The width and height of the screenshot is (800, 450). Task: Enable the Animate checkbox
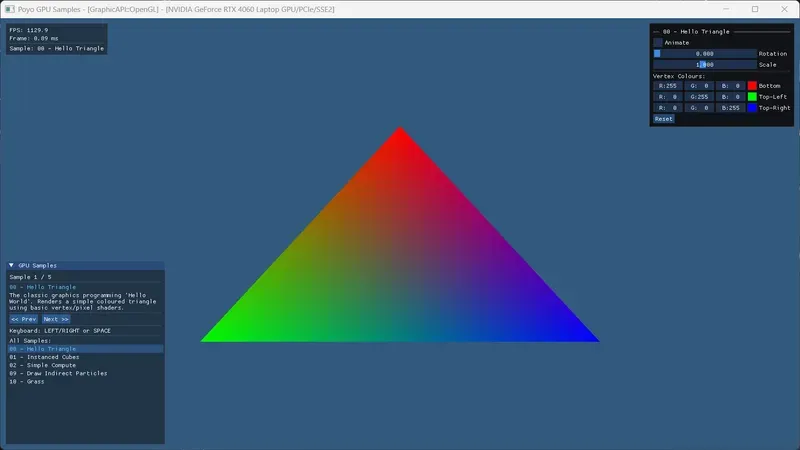click(658, 43)
